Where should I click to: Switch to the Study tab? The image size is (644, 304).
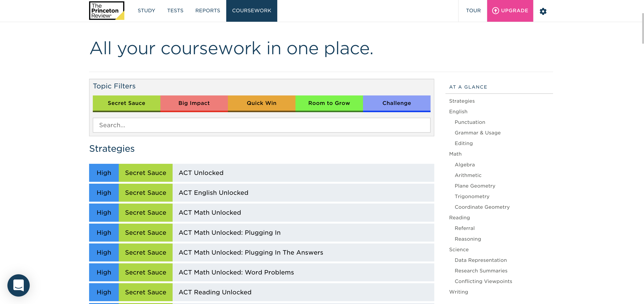click(x=146, y=11)
